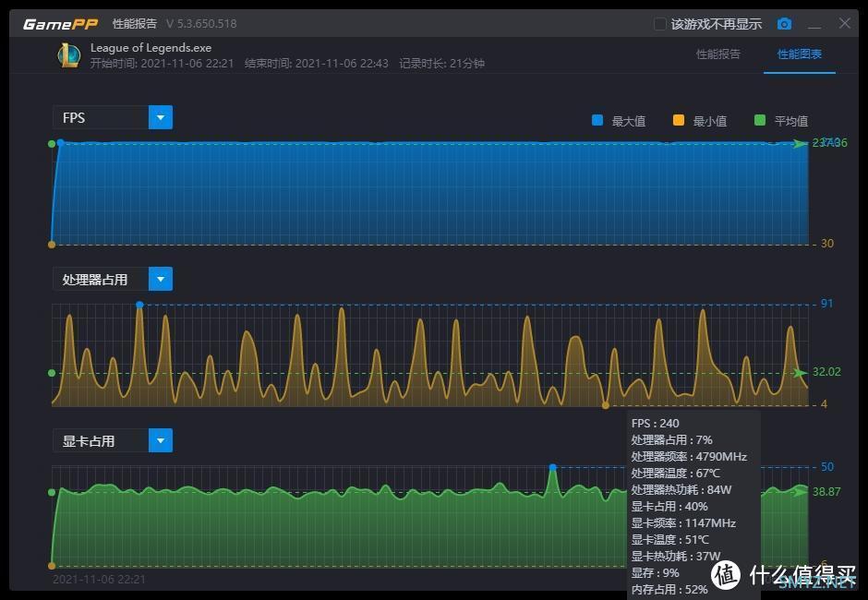Click the CPU average value 32.02

[x=826, y=371]
